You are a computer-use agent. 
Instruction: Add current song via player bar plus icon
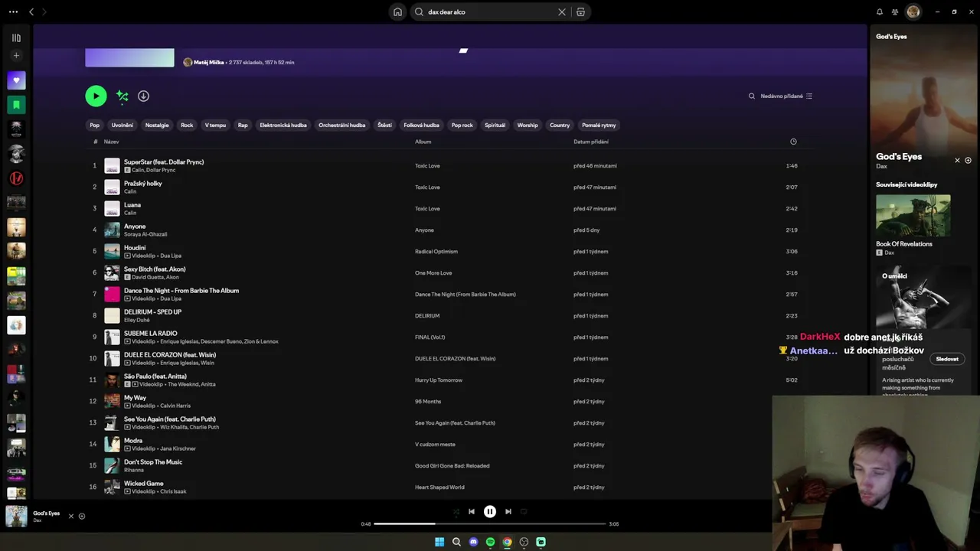[x=82, y=517]
